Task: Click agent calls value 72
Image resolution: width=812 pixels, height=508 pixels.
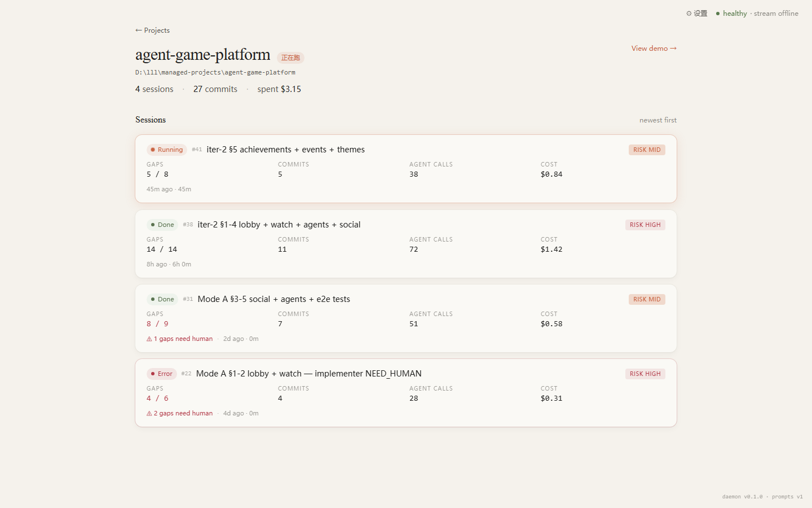Action: (x=414, y=249)
